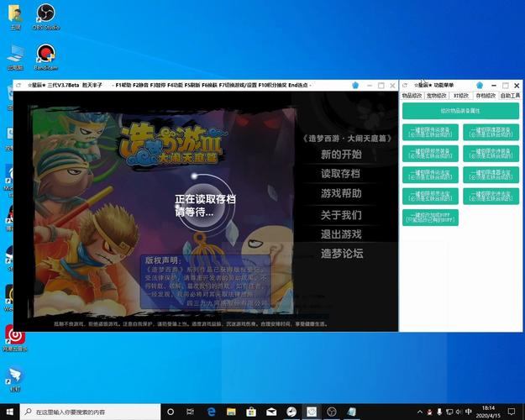Viewport: 525px width, 420px height.
Task: Click the Cortana circle on the taskbar
Action: [171, 412]
